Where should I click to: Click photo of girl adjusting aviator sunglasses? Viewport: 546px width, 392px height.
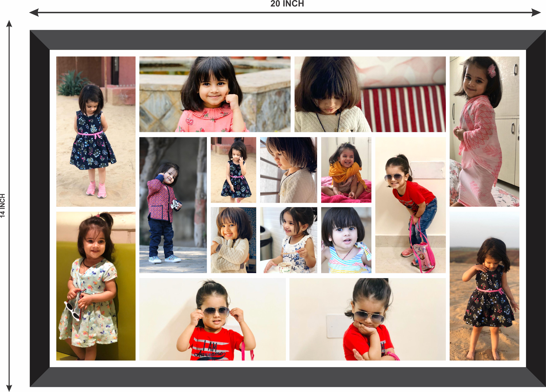(212, 319)
